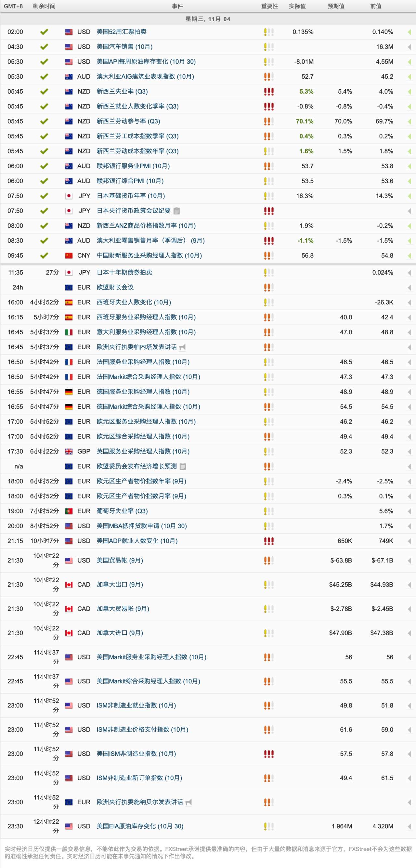Open the 美国Markit综合采购经理人指数 event

click(148, 681)
